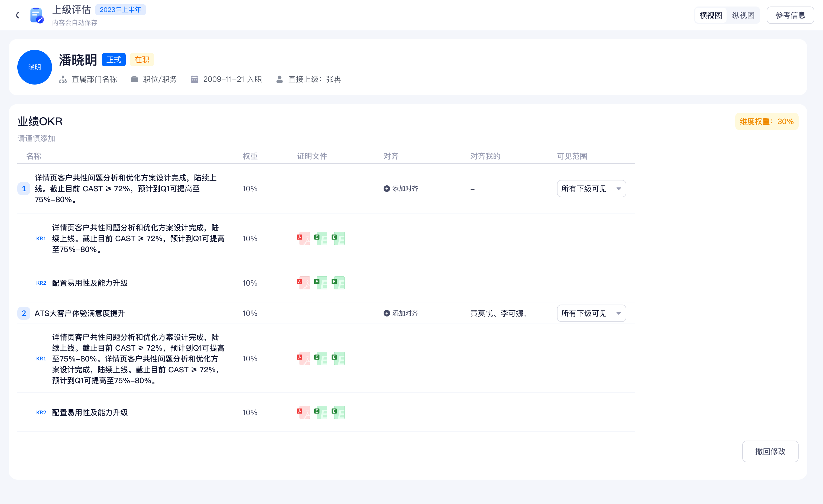This screenshot has width=823, height=504.
Task: Switch to 横视图 view tab
Action: 710,15
